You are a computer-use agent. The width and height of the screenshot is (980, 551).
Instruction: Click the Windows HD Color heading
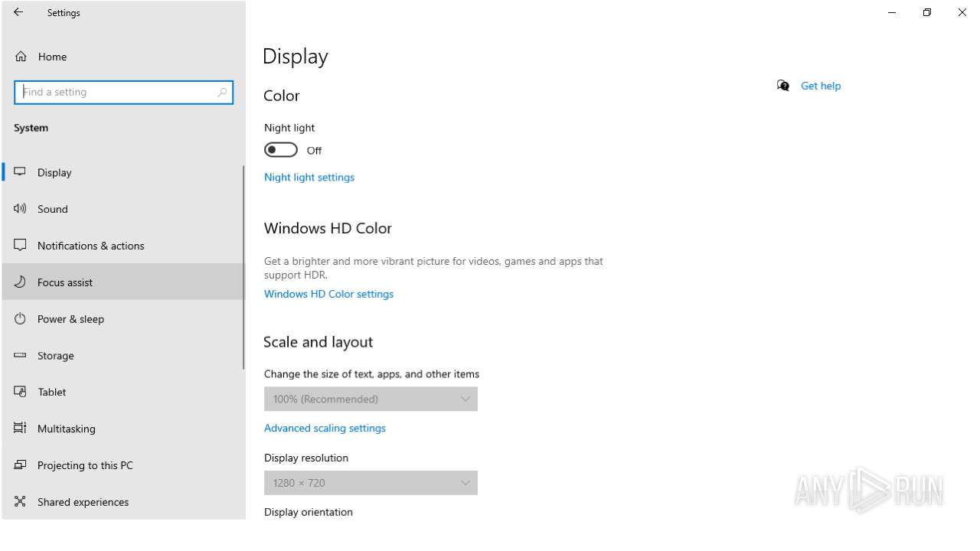click(x=328, y=228)
